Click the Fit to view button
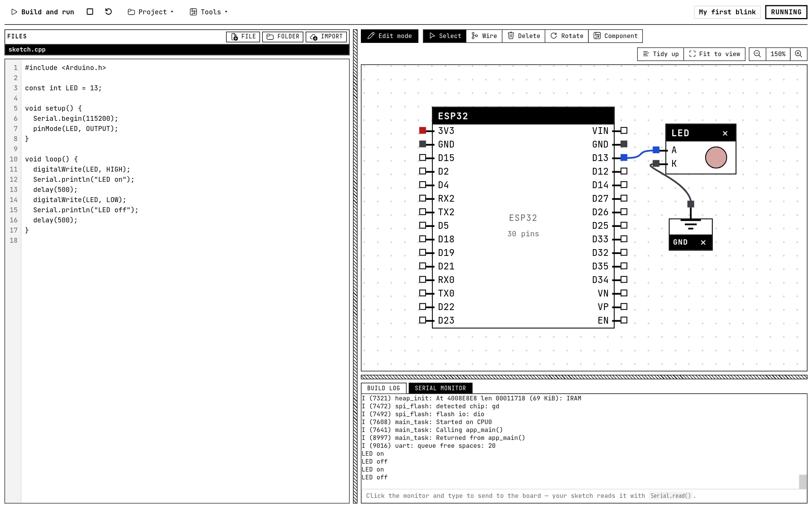 click(714, 54)
